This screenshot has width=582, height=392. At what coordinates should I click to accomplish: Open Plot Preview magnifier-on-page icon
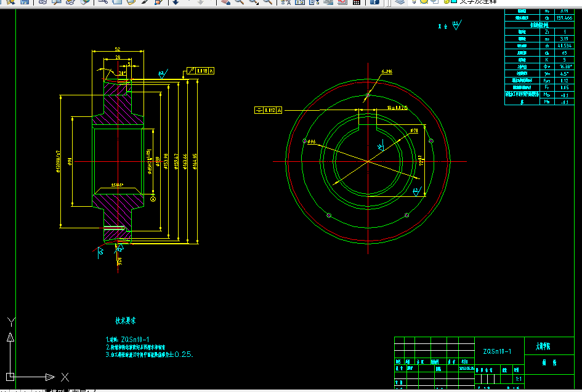57,2
